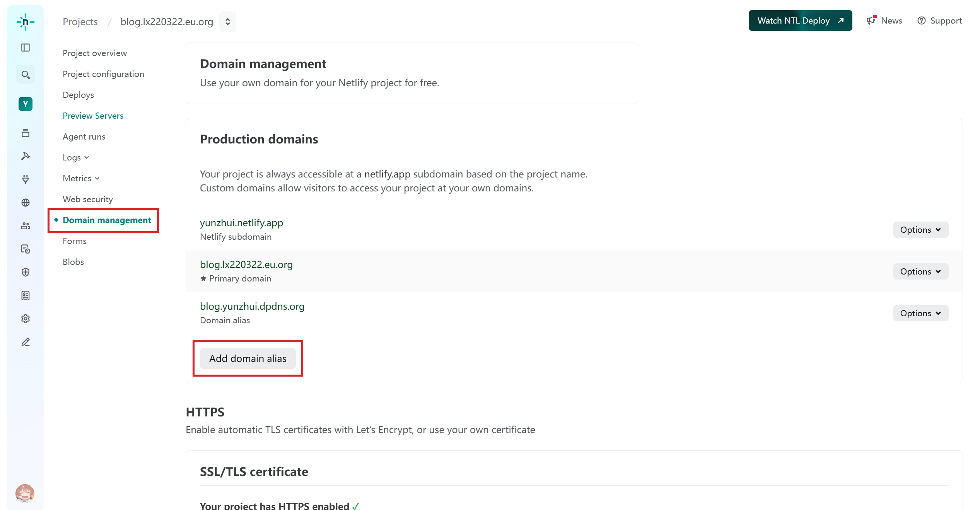Click the Watch NTL Deploy button
This screenshot has width=980, height=510.
pyautogui.click(x=800, y=20)
